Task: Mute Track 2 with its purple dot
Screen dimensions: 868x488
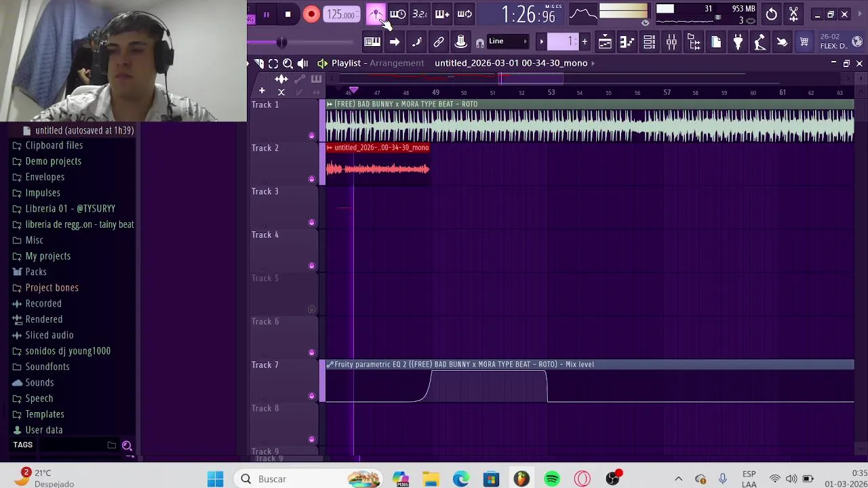Action: click(311, 179)
